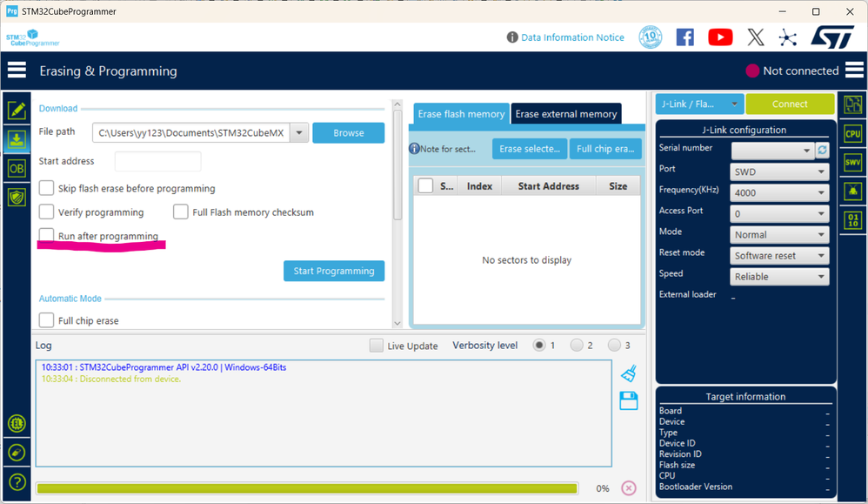Open the Port SWD dropdown
The image size is (868, 504).
coord(779,171)
